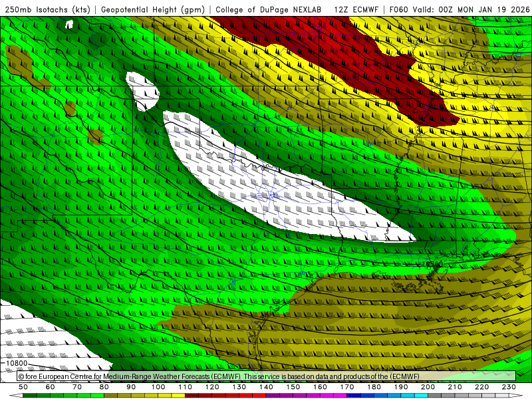Click the dark blue swatch just after 170
This screenshot has width=532, height=399.
tap(354, 396)
